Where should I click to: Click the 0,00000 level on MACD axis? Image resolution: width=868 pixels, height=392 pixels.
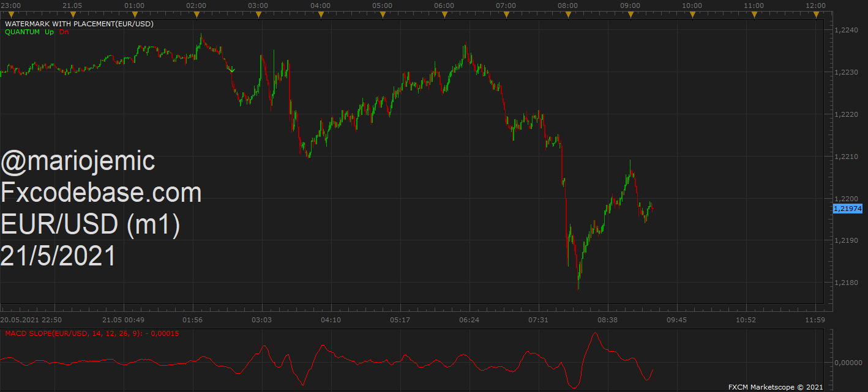click(848, 363)
